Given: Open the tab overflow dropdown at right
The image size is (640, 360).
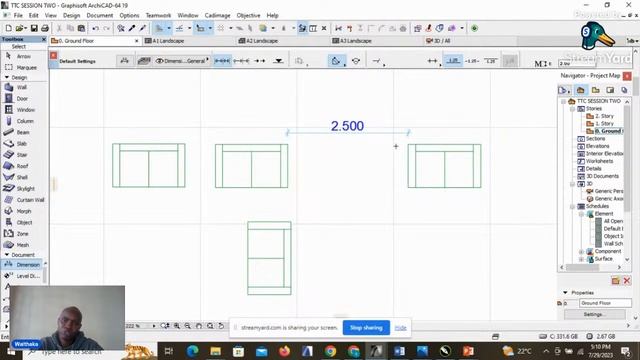Looking at the screenshot, I should [x=632, y=41].
